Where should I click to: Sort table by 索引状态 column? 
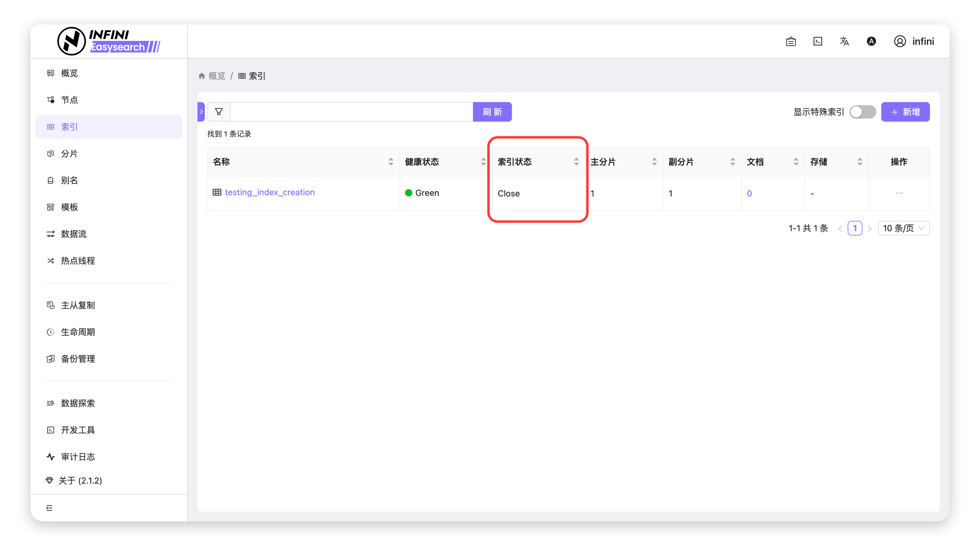(x=576, y=162)
